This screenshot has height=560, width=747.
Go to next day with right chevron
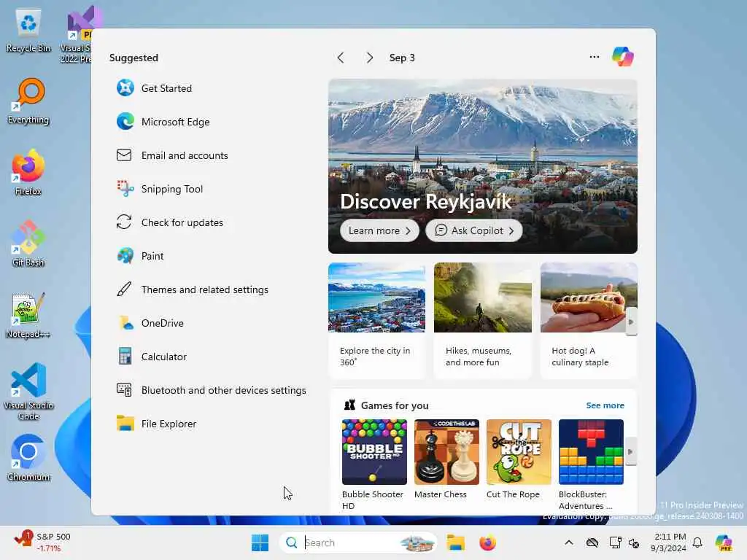(369, 58)
